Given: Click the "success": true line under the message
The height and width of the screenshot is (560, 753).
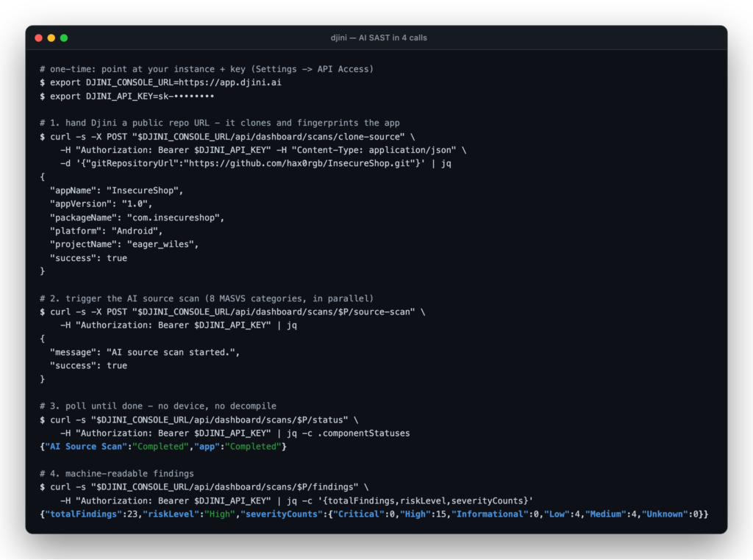Looking at the screenshot, I should click(89, 366).
